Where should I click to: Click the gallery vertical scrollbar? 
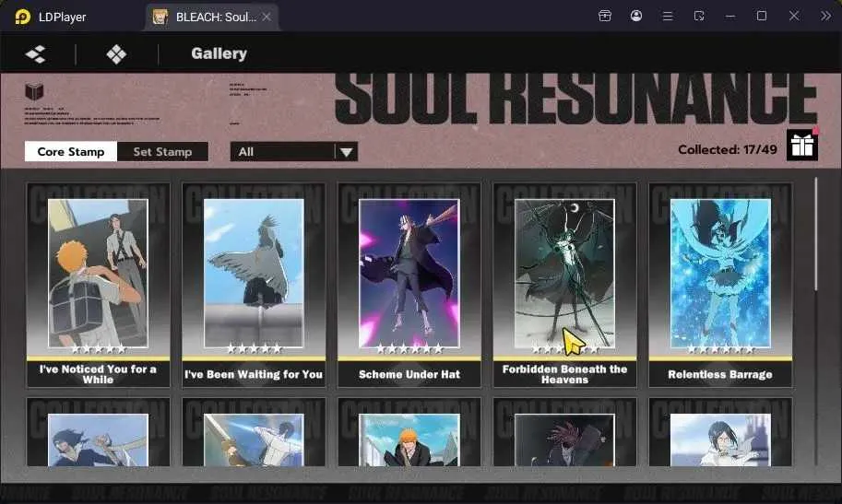point(815,235)
